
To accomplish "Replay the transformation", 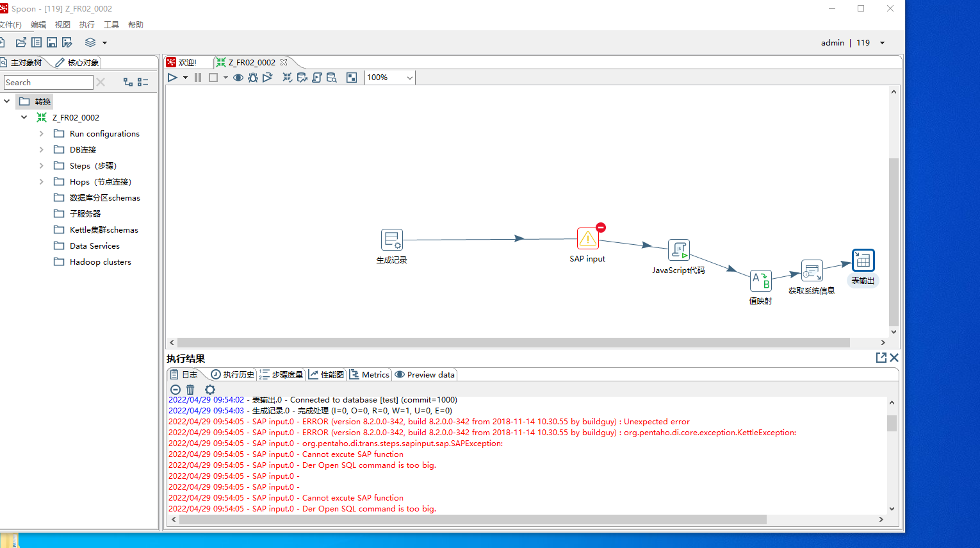I will 268,78.
